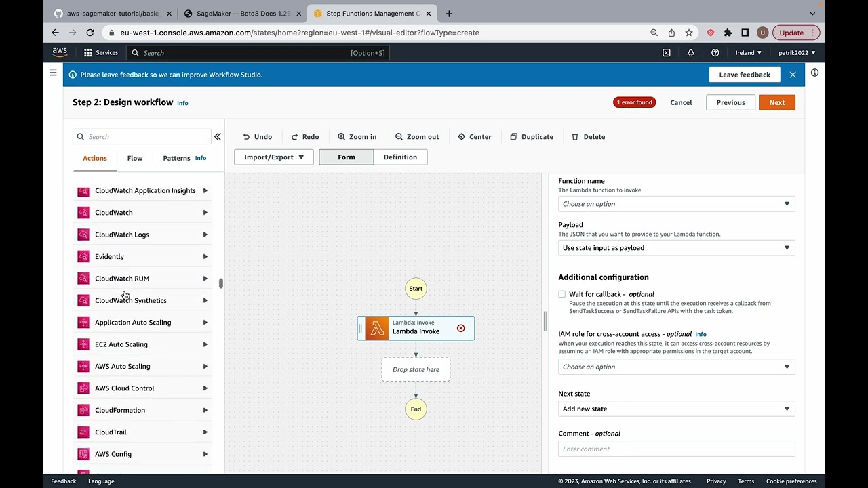
Task: Expand the CloudWatch actions group
Action: [205, 213]
